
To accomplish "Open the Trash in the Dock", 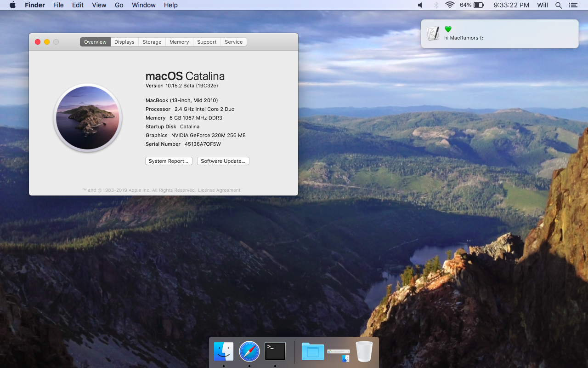I will coord(364,351).
